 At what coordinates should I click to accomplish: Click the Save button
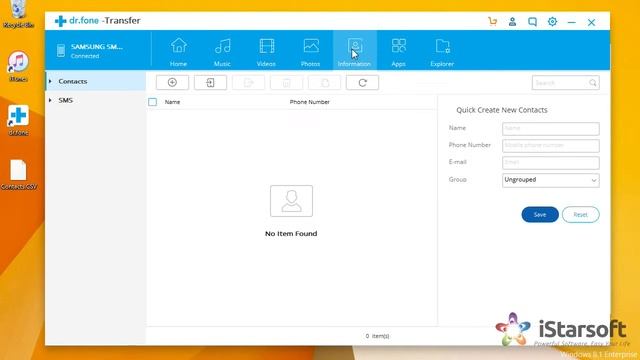coord(540,215)
